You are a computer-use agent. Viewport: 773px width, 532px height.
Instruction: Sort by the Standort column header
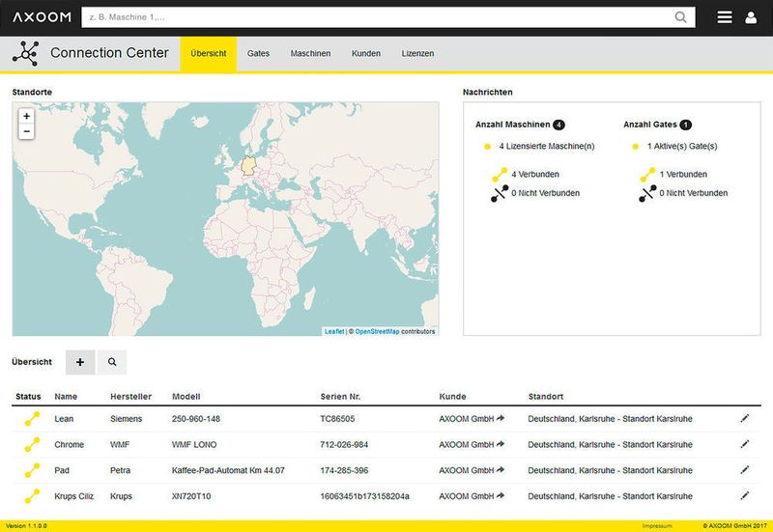[545, 397]
